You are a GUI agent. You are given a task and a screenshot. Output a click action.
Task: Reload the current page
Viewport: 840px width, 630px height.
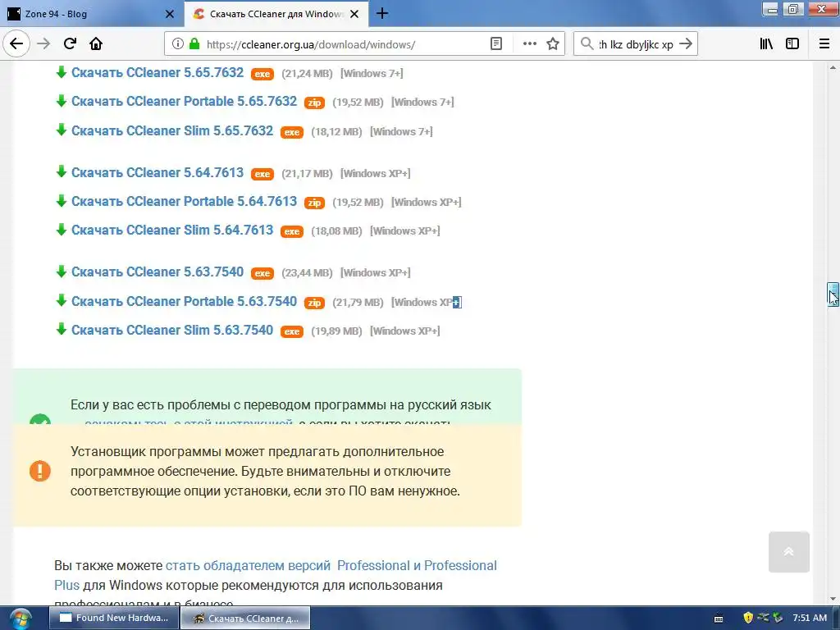point(70,43)
